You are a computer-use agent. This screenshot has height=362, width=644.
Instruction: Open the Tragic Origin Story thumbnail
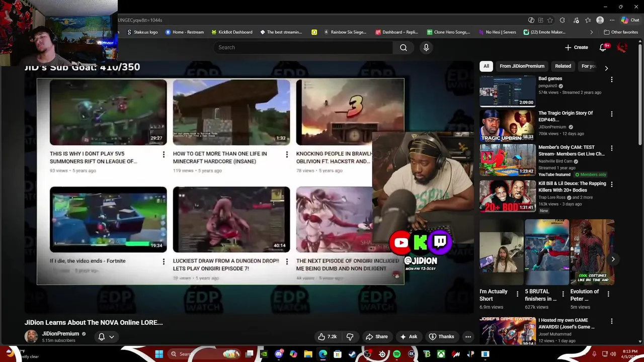point(508,126)
